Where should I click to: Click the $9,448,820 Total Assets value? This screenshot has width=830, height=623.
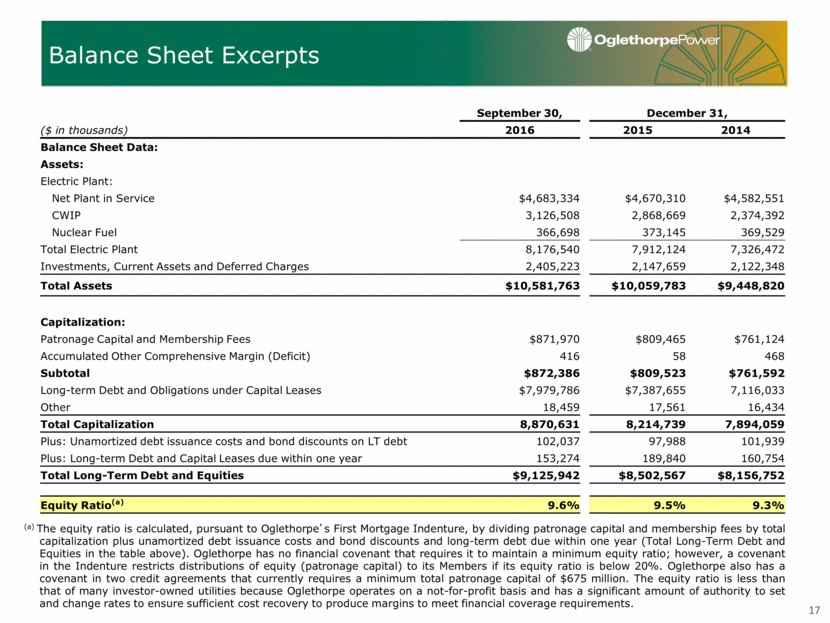(751, 286)
